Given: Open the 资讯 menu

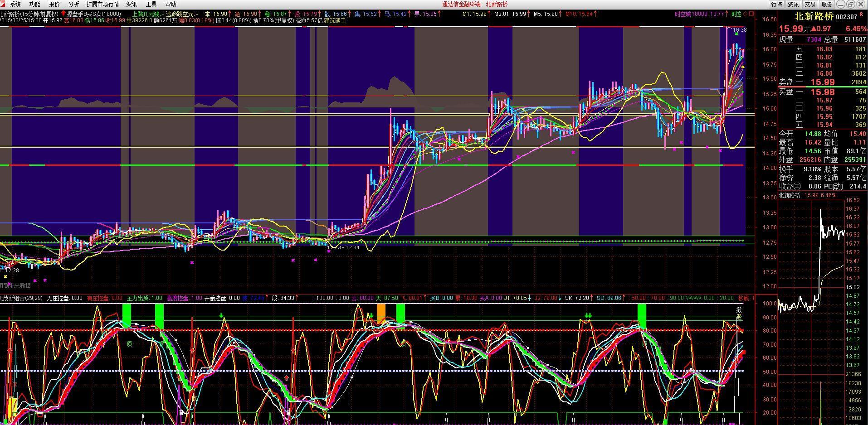Looking at the screenshot, I should [x=132, y=4].
